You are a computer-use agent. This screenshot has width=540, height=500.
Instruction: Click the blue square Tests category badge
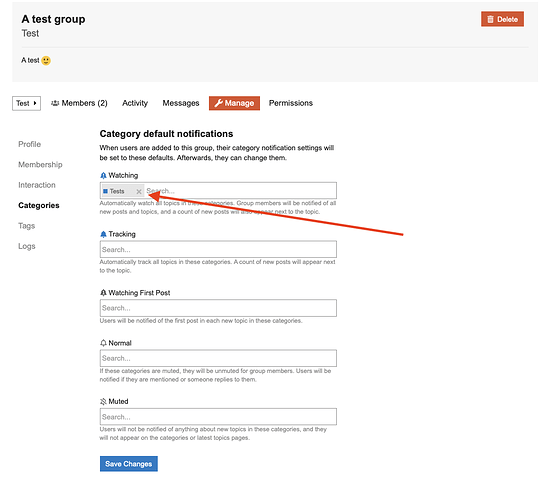105,191
